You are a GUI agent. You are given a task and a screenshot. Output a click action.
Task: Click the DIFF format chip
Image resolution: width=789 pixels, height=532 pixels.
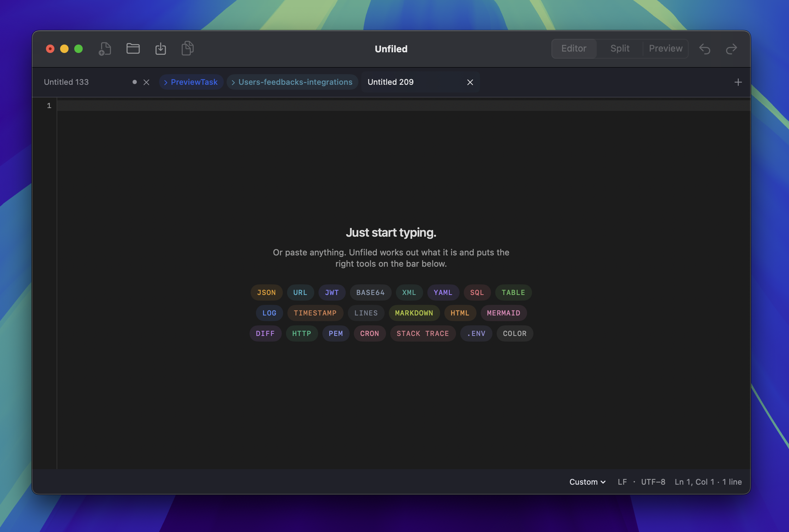coord(265,333)
